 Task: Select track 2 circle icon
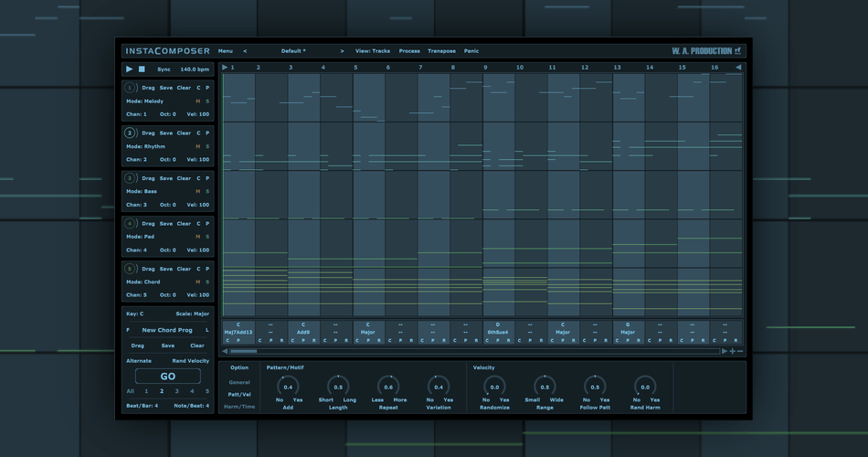130,133
